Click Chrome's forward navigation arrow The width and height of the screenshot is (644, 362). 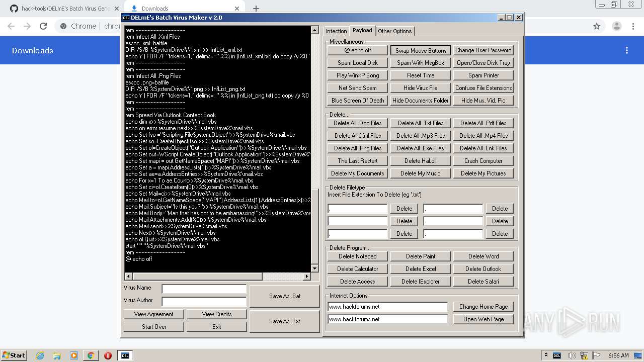point(27,26)
